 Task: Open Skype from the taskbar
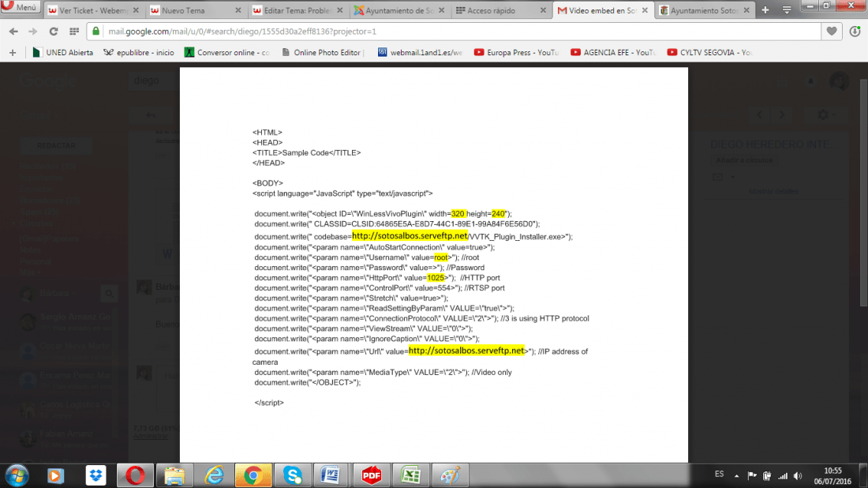tap(292, 476)
